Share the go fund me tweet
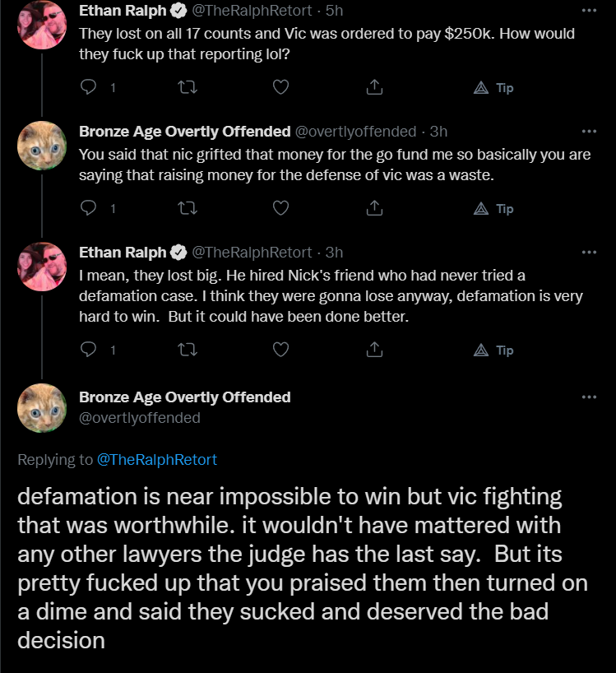This screenshot has height=673, width=616. (x=374, y=208)
